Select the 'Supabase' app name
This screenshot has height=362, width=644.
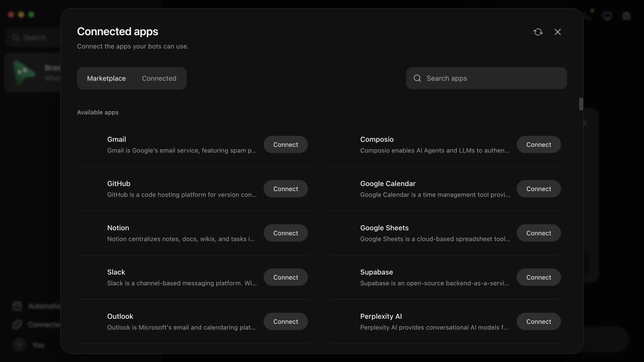click(x=376, y=272)
